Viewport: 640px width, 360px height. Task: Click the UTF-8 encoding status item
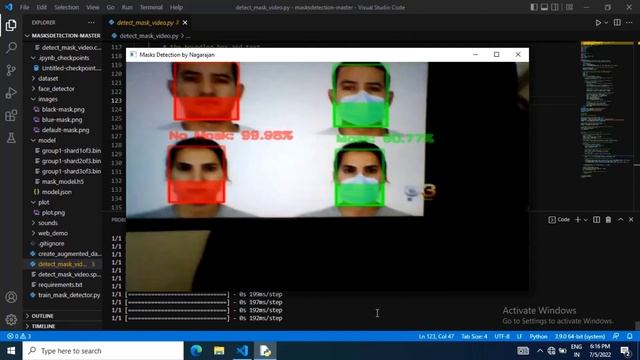click(x=502, y=336)
